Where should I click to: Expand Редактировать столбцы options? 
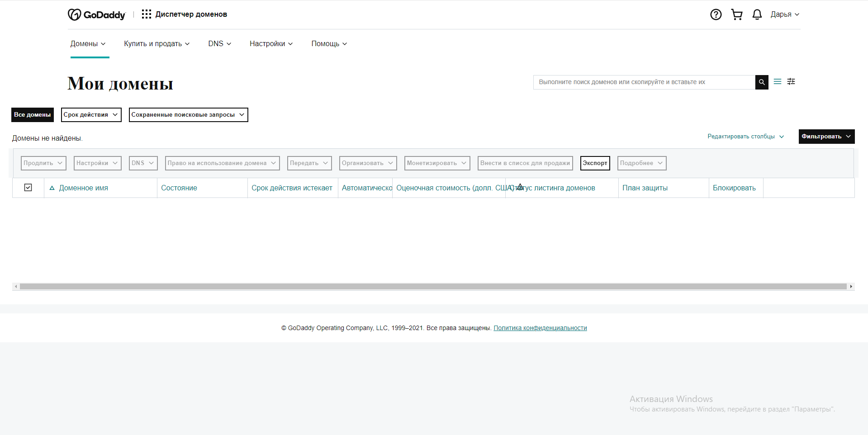pos(746,137)
